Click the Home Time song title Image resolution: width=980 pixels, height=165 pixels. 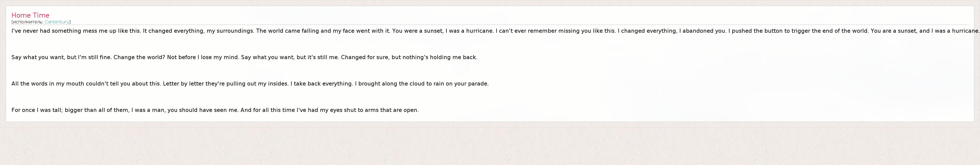(30, 15)
